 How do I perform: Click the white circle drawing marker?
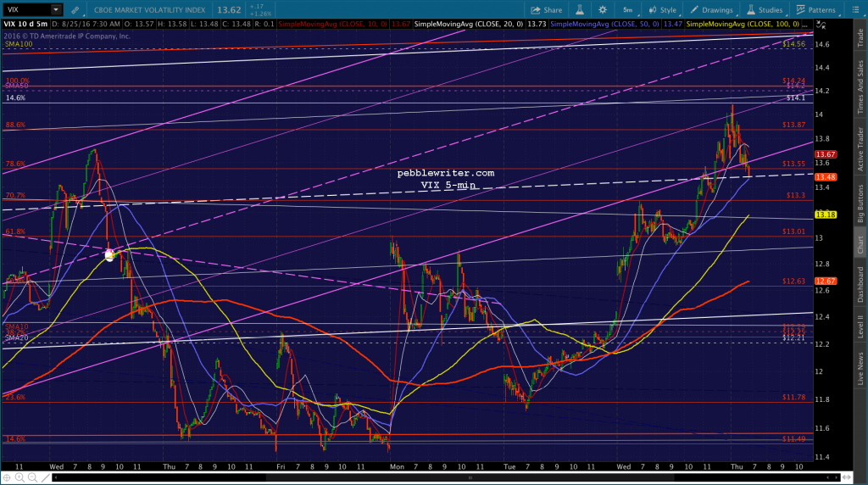click(109, 254)
